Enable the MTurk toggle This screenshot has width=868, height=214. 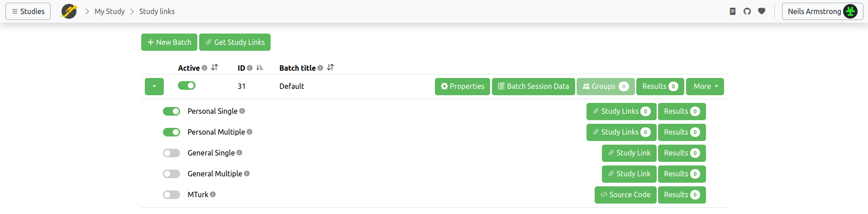pyautogui.click(x=172, y=195)
